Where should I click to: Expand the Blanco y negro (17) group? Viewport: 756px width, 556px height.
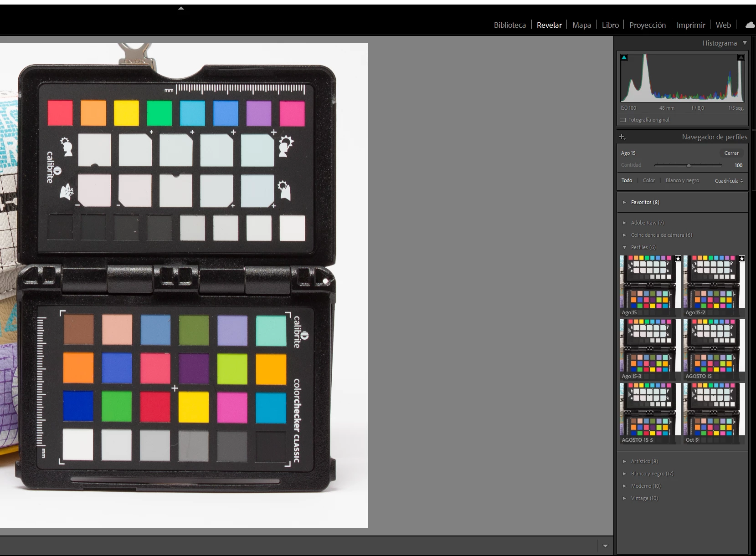pyautogui.click(x=624, y=474)
